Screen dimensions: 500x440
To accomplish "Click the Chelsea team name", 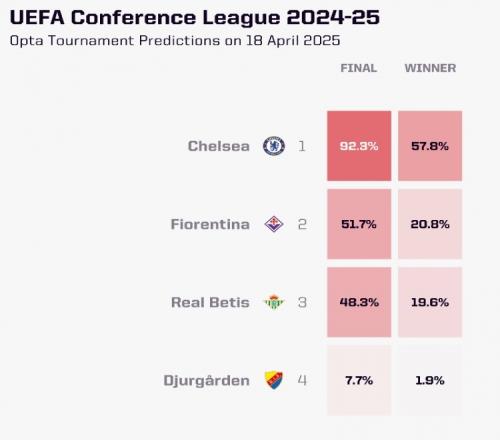I will 219,146.
